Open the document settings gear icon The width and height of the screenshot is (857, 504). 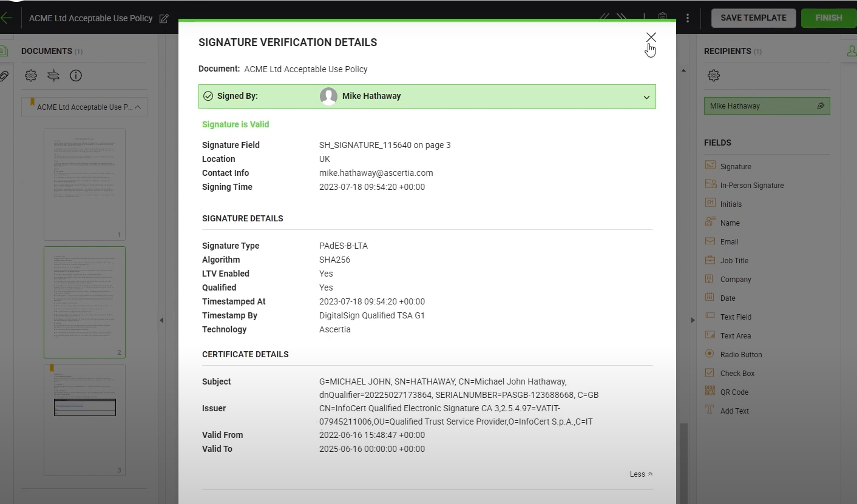tap(30, 75)
